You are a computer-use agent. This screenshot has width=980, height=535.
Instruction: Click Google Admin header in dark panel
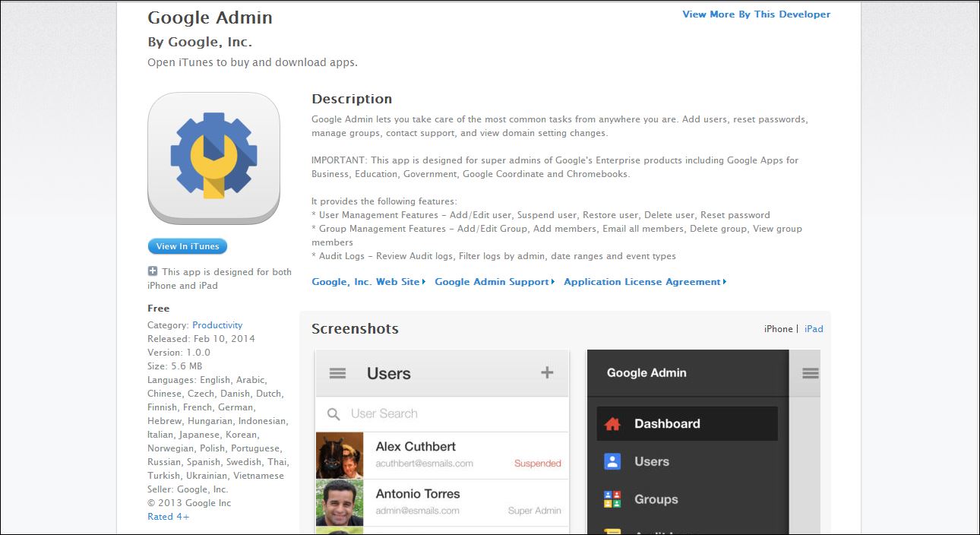[x=646, y=373]
